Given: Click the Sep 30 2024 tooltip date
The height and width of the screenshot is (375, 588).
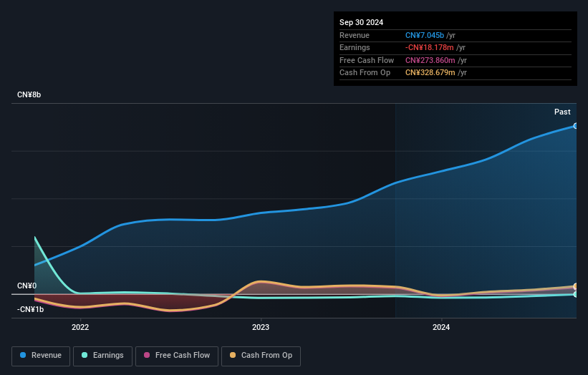Looking at the screenshot, I should point(361,22).
